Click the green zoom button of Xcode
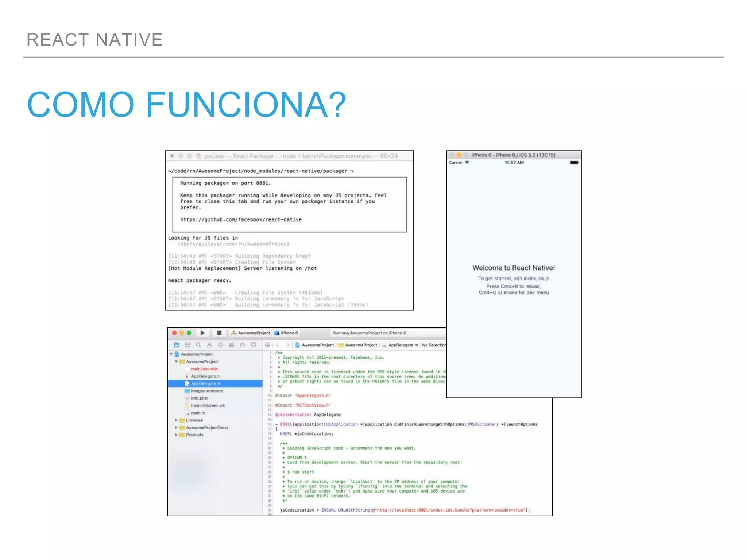This screenshot has height=560, width=747. click(x=189, y=333)
